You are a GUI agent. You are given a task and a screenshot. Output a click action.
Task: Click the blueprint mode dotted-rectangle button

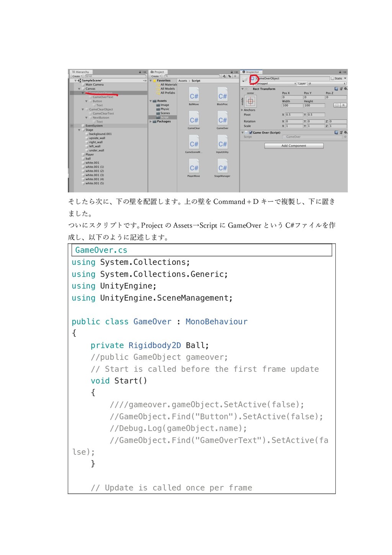[337, 105]
